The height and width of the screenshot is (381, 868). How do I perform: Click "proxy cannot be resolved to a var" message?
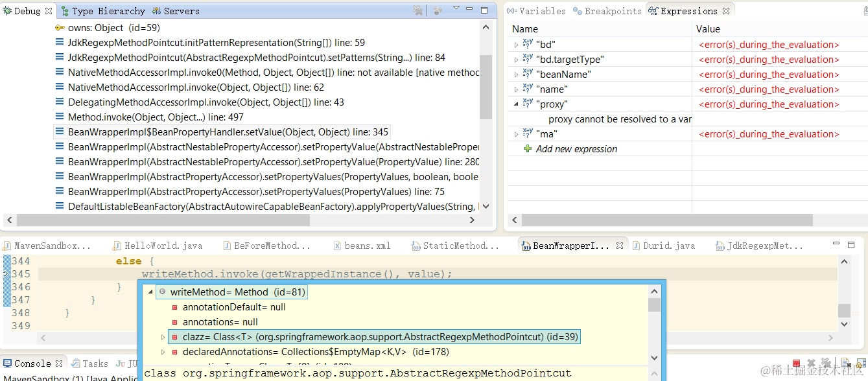pyautogui.click(x=620, y=119)
